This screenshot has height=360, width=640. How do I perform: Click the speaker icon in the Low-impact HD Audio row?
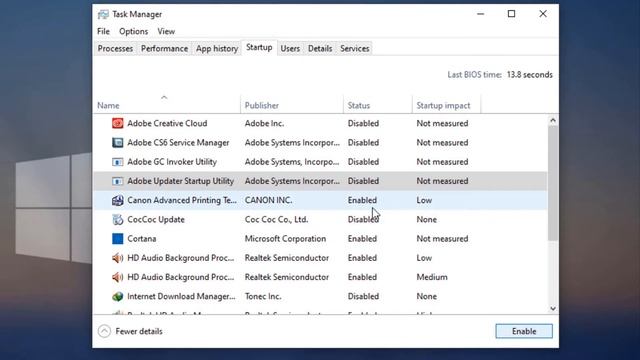click(x=118, y=258)
